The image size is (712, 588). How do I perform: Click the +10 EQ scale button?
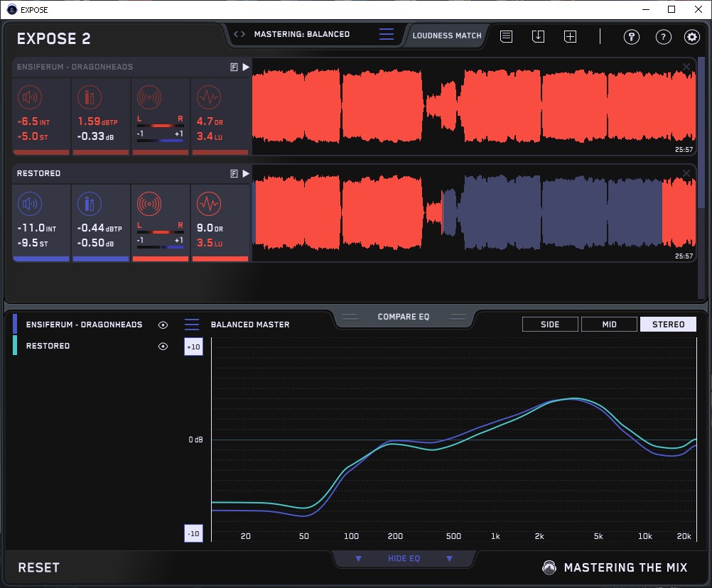(193, 347)
